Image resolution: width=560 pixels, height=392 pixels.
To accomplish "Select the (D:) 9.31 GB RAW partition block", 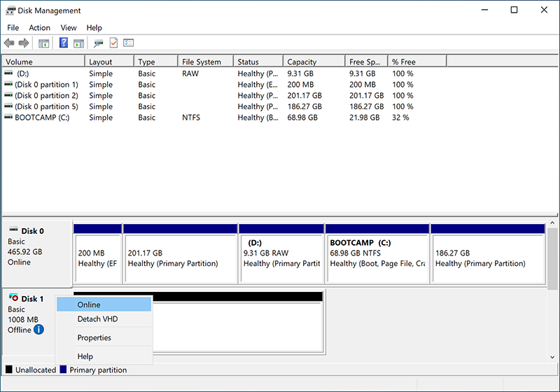I will (x=281, y=258).
